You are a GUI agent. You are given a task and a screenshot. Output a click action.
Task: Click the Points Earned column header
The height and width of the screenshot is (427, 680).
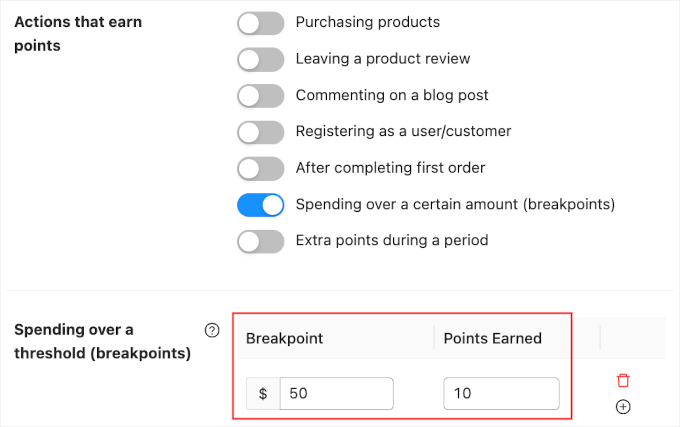(x=493, y=338)
